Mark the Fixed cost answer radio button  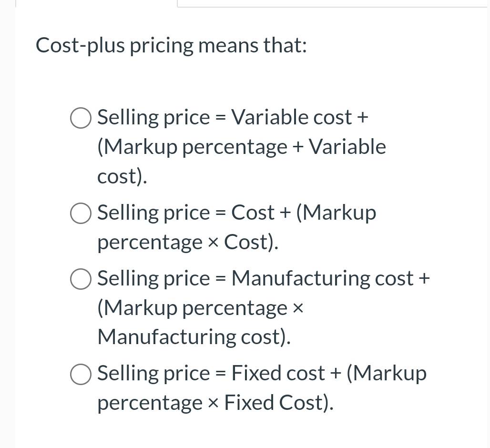click(81, 374)
